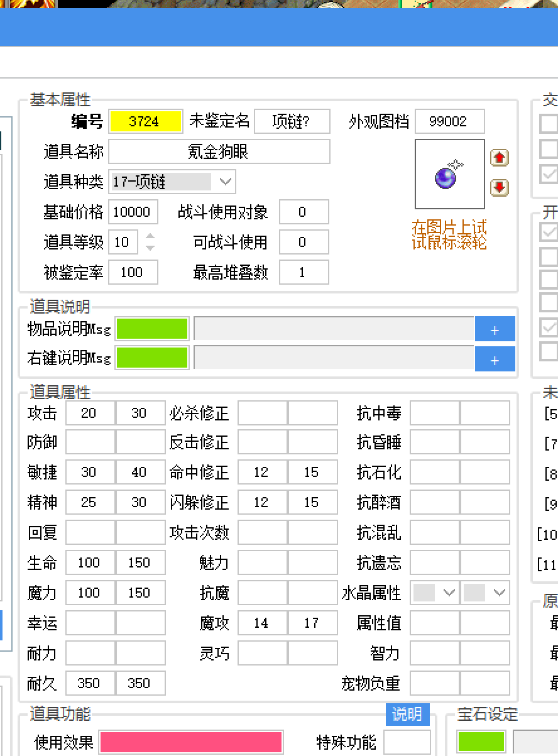Screen dimensions: 558x756
Task: Select the yellow 编号 field showing 3724
Action: [145, 121]
